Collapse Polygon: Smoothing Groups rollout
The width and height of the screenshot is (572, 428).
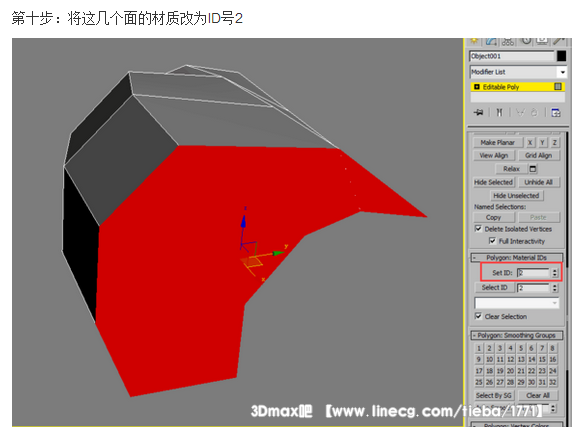[517, 335]
